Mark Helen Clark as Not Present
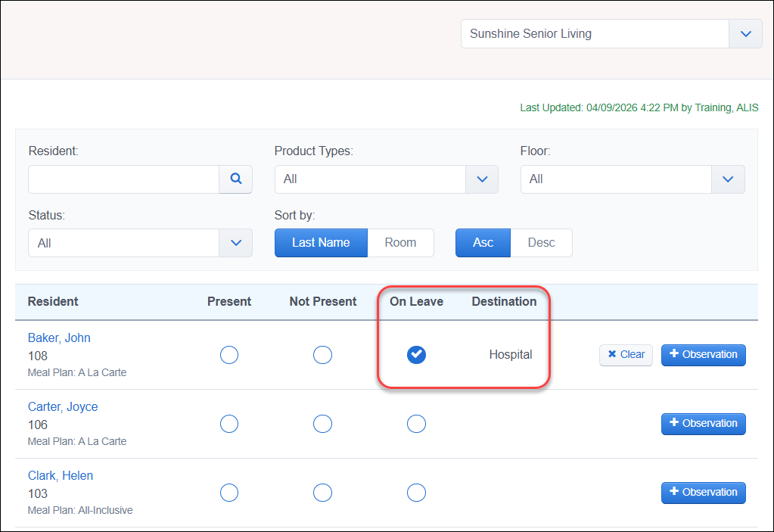 point(322,493)
